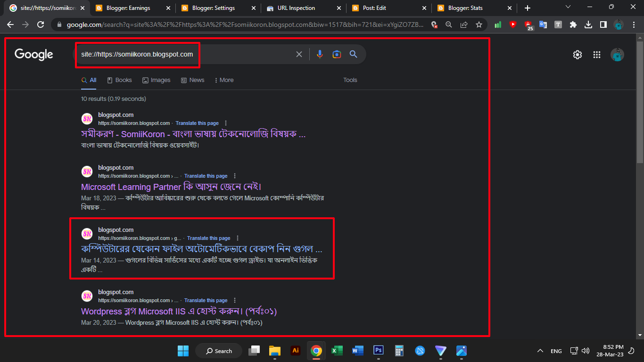Open the green bar-chart extension
This screenshot has height=362, width=644.
tap(498, 25)
